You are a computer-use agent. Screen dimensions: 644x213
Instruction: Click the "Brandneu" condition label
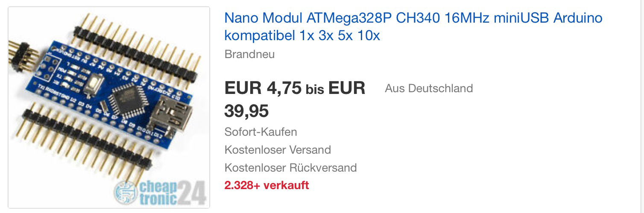point(249,55)
